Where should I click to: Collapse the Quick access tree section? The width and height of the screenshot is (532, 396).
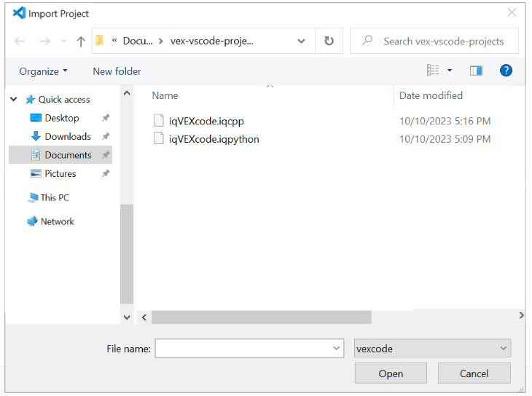point(14,100)
